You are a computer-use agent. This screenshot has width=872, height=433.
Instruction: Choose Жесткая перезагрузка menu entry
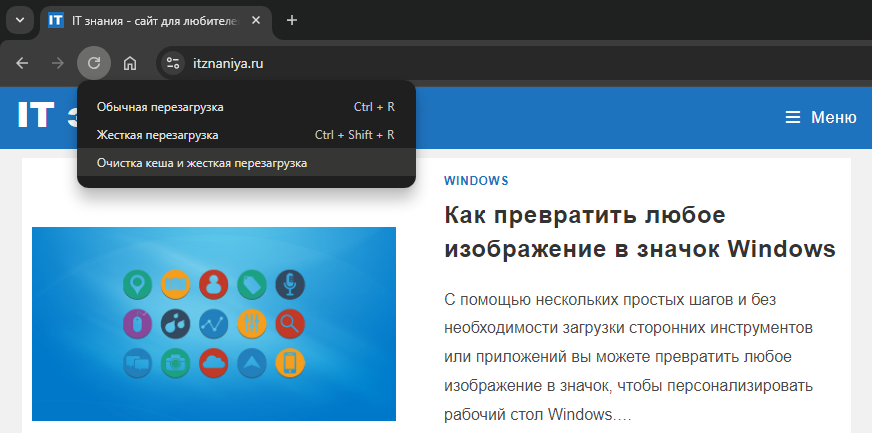[246, 135]
